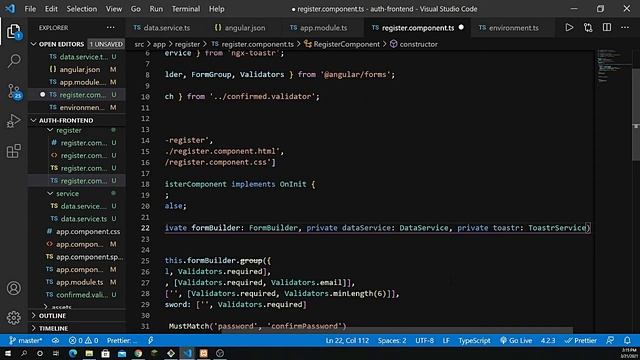Open the Explorer view in activity bar
640x360 pixels.
(x=14, y=32)
